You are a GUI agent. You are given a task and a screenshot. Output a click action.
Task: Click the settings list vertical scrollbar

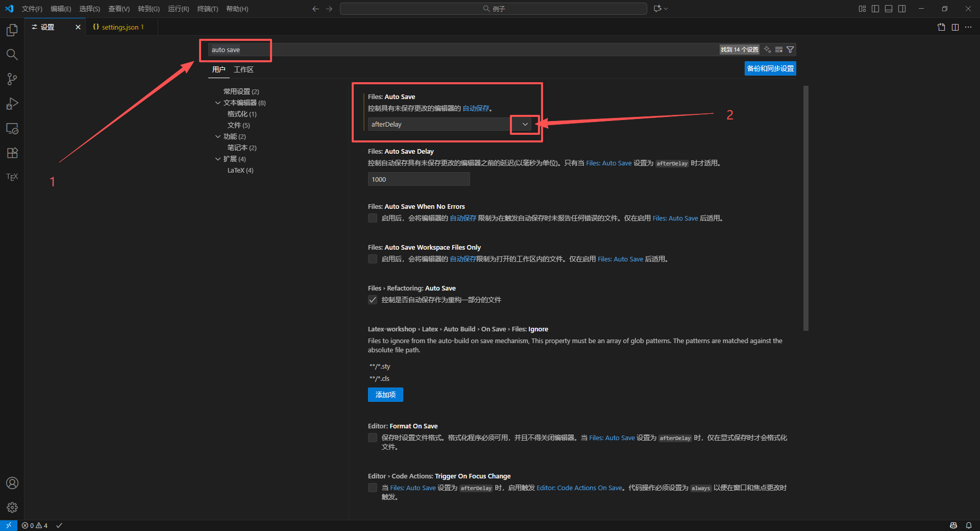pos(806,208)
